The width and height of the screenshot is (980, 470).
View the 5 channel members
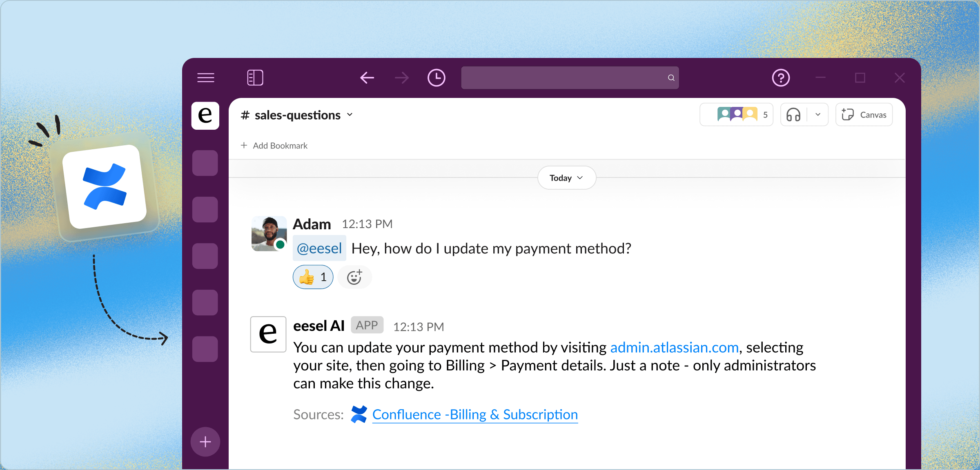[736, 115]
